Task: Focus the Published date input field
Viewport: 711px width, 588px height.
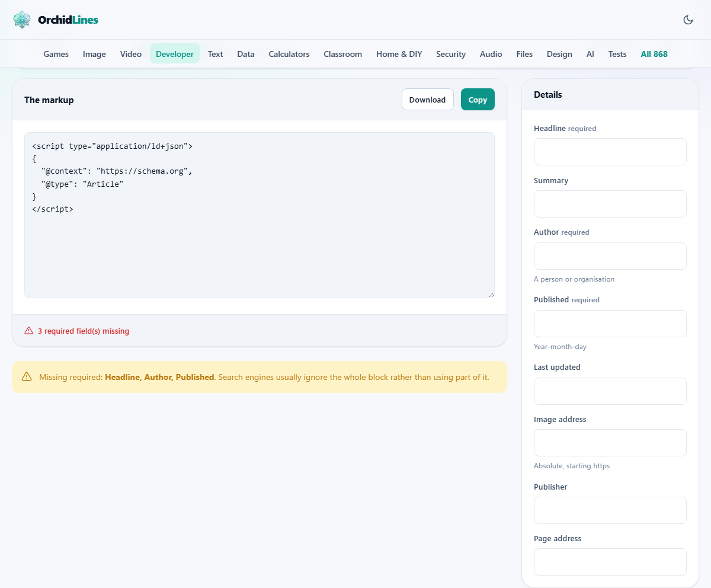Action: click(610, 324)
